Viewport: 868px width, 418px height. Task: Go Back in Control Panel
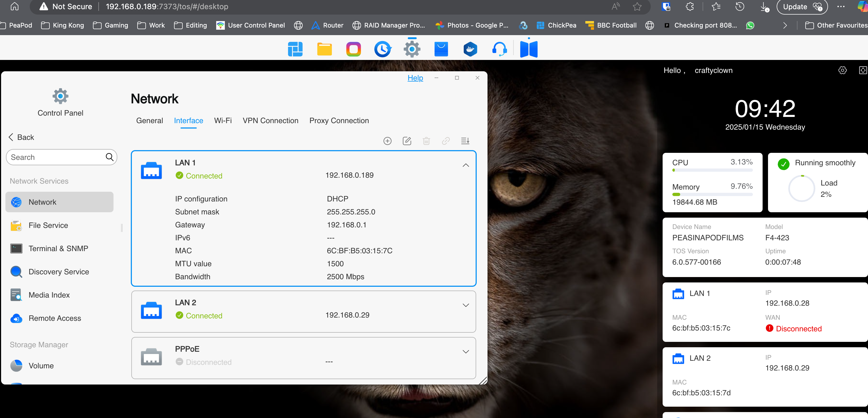[21, 137]
